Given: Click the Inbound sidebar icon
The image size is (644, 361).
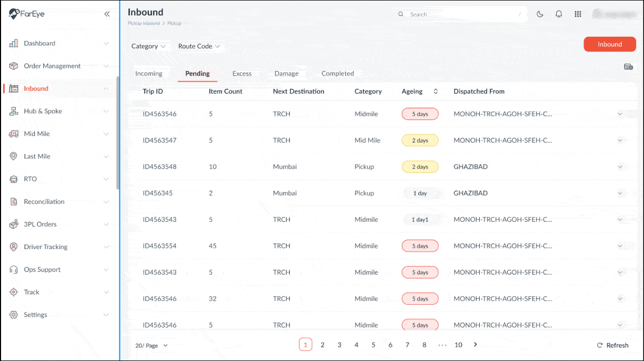Looking at the screenshot, I should (14, 88).
